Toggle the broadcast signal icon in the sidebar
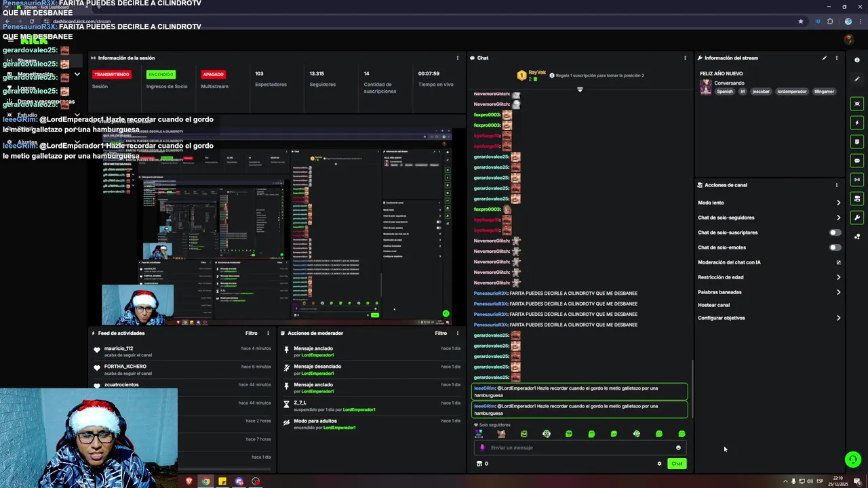 point(857,180)
